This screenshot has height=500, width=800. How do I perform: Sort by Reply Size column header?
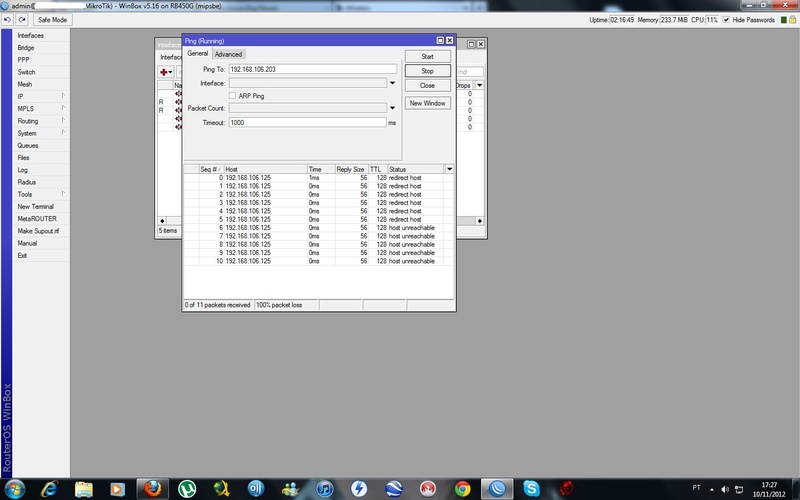[x=351, y=169]
